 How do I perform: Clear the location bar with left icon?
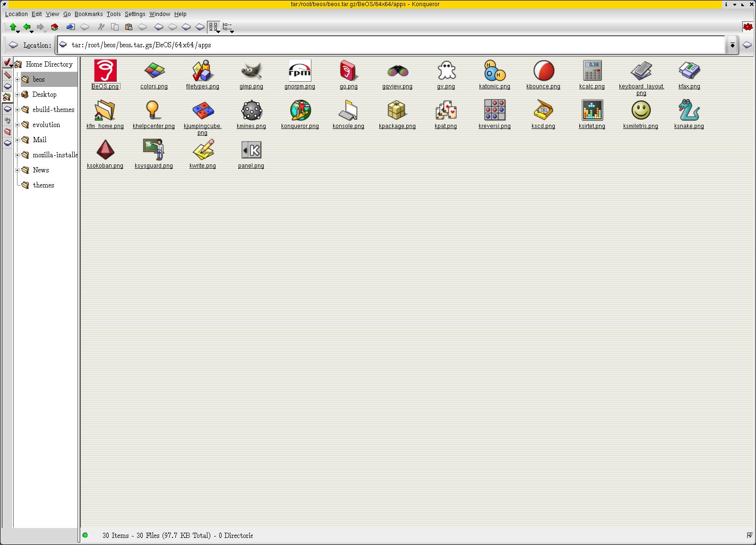13,45
